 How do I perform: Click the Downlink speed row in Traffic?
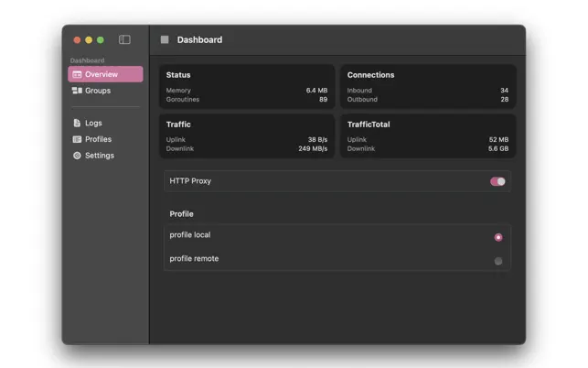pyautogui.click(x=247, y=148)
